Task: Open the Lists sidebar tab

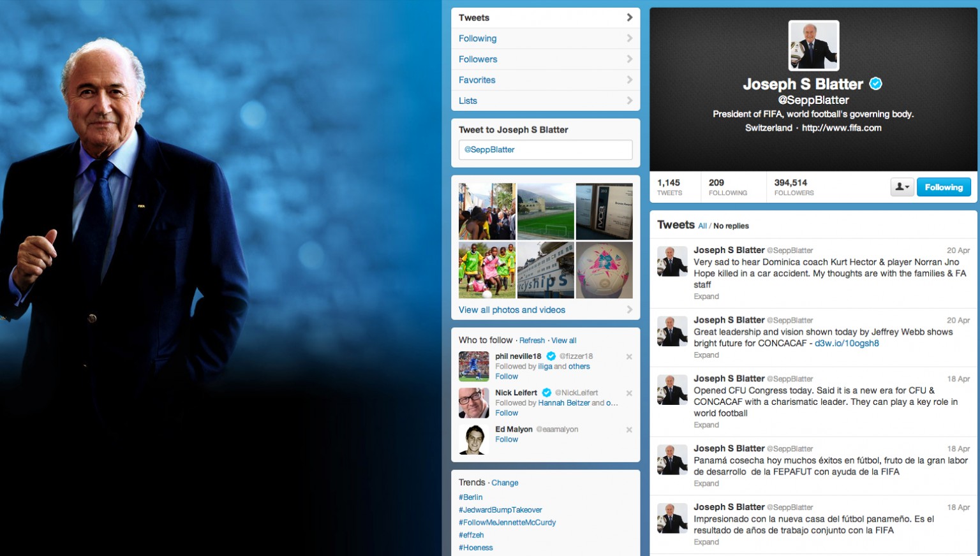Action: tap(546, 101)
